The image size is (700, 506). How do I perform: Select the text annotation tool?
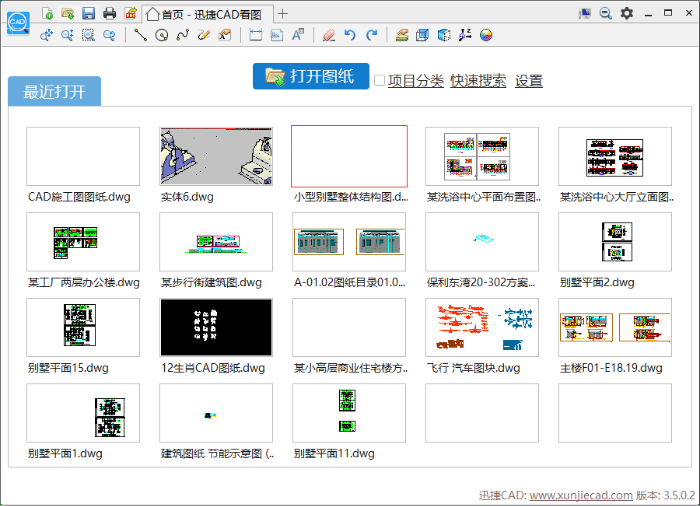298,35
